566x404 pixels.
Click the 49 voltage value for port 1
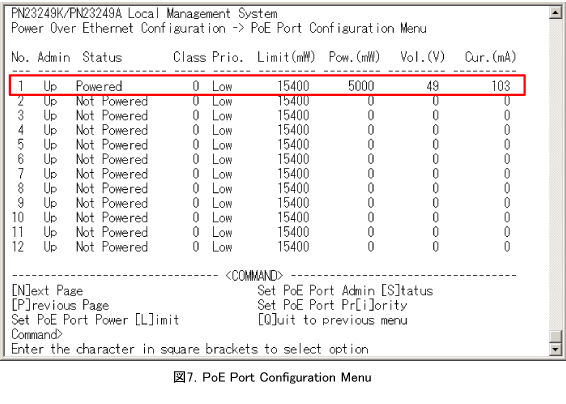[432, 86]
